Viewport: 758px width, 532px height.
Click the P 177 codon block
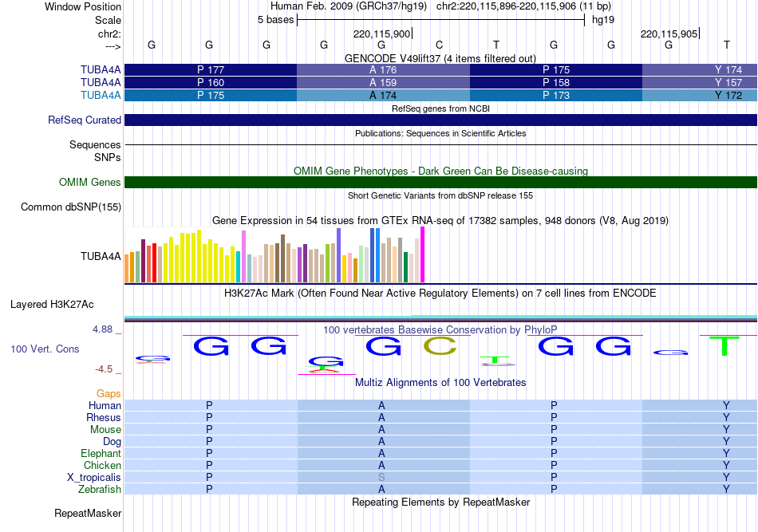[x=211, y=69]
